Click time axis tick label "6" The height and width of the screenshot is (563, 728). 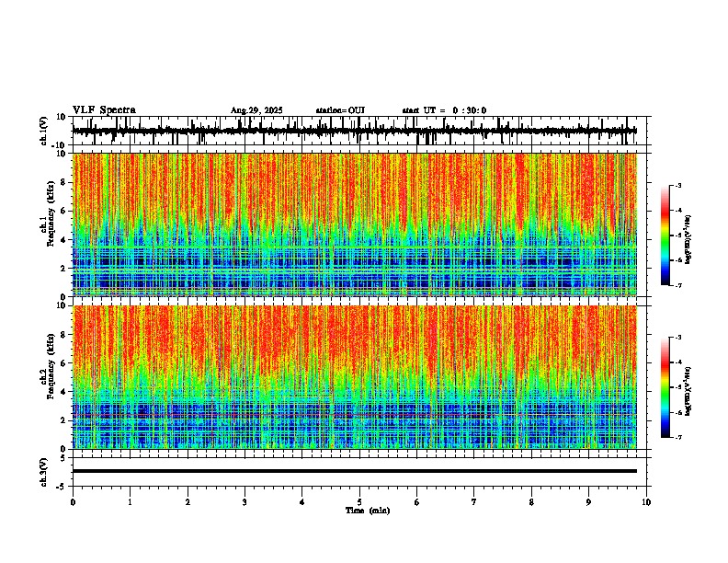pyautogui.click(x=416, y=502)
